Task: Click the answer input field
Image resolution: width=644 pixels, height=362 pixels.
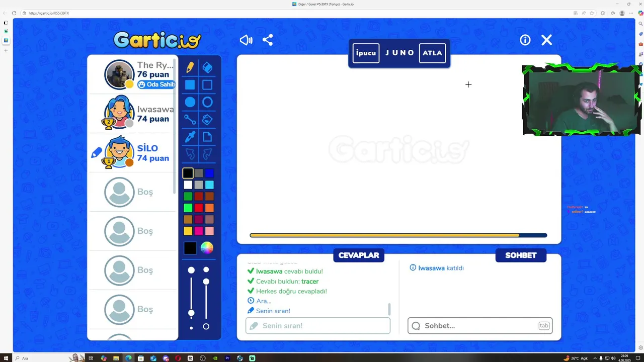Action: (318, 325)
